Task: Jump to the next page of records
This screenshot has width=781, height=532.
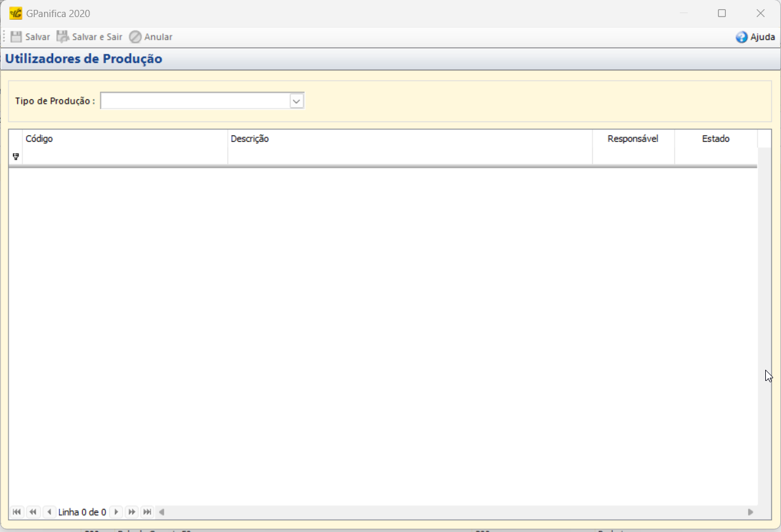Action: coord(132,512)
